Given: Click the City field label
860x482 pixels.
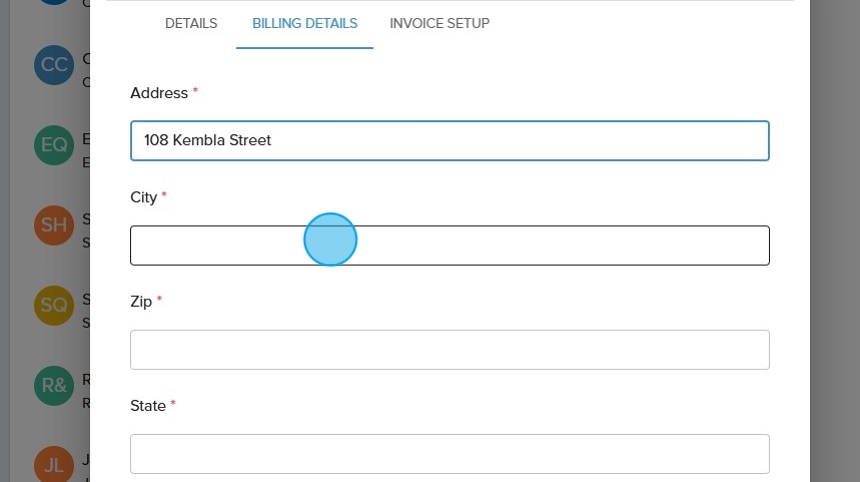Looking at the screenshot, I should pyautogui.click(x=144, y=197).
